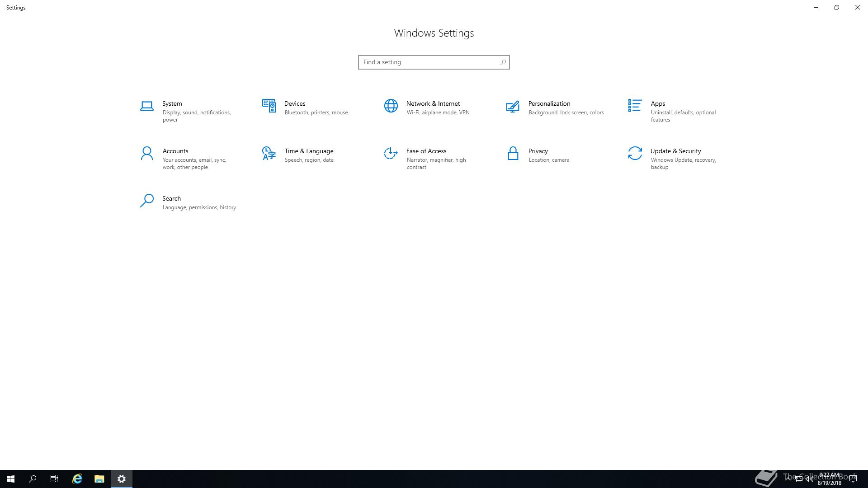
Task: Click the Time & Language title
Action: [x=309, y=151]
